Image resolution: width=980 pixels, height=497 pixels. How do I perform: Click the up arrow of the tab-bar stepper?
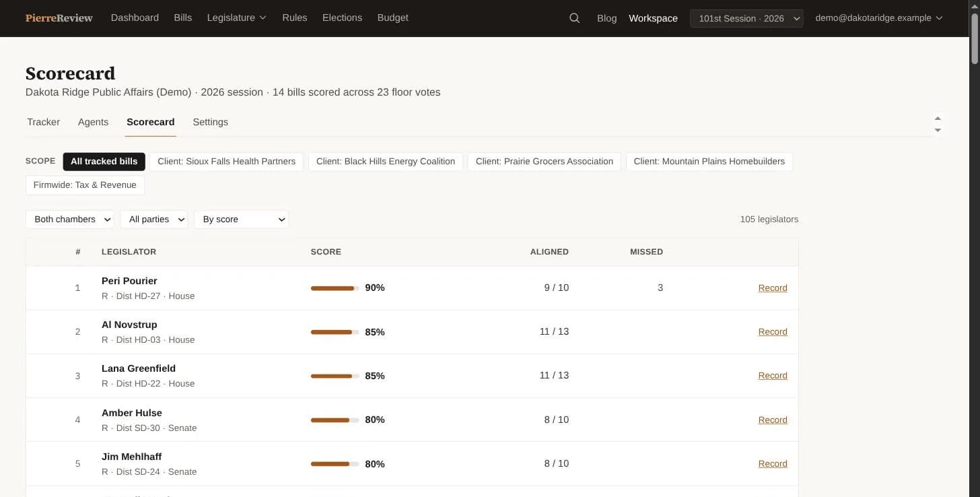938,119
